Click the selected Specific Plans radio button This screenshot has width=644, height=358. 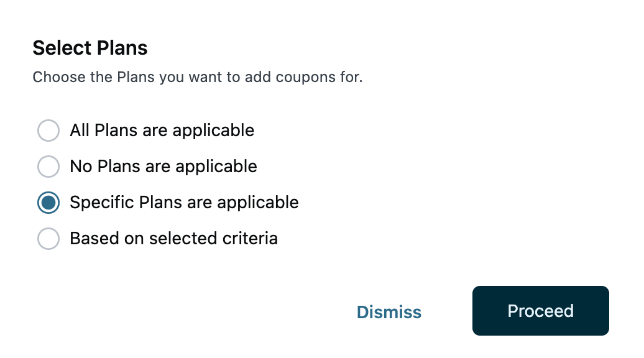tap(48, 203)
